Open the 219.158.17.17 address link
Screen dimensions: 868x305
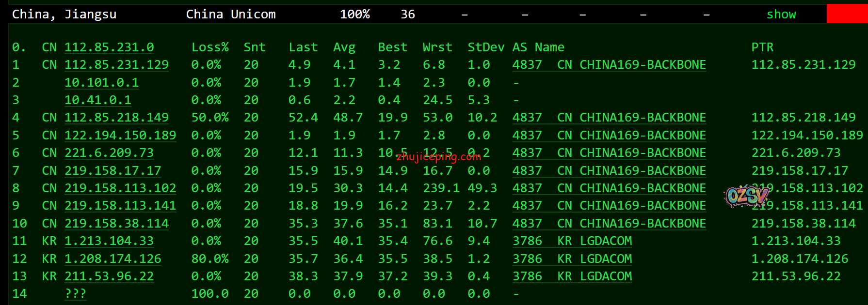pyautogui.click(x=113, y=171)
